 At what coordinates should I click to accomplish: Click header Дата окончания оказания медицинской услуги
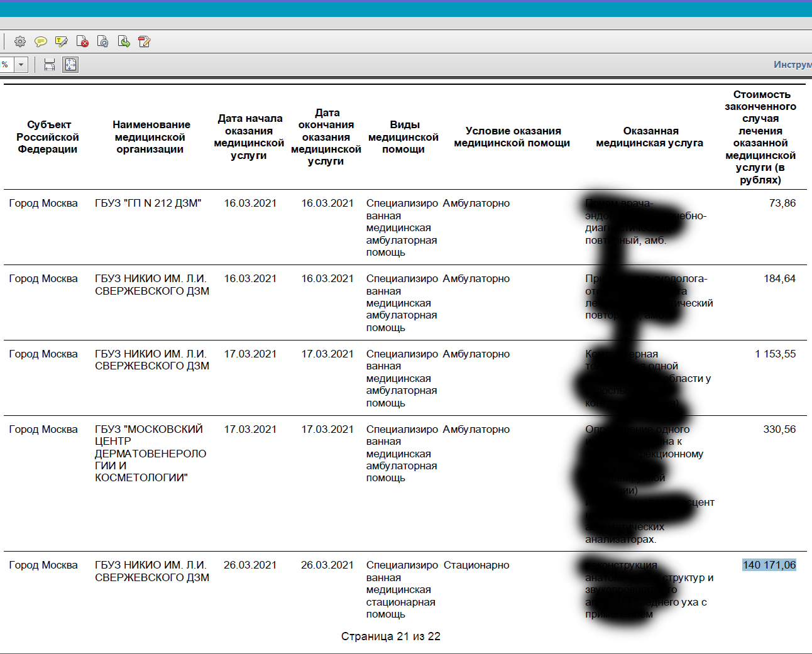pos(326,137)
